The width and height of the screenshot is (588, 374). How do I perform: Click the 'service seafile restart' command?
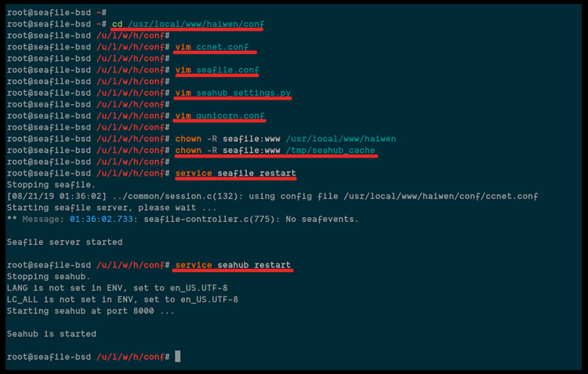[x=236, y=173]
